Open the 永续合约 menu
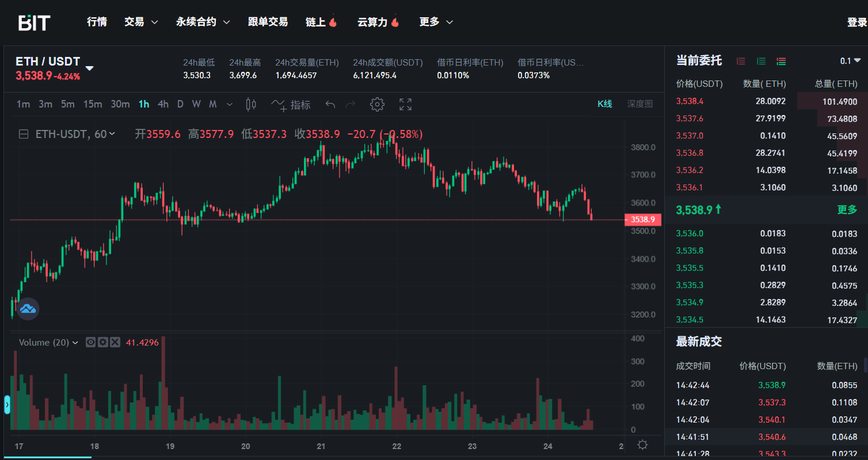Screen dimensions: 868x460 (x=203, y=22)
